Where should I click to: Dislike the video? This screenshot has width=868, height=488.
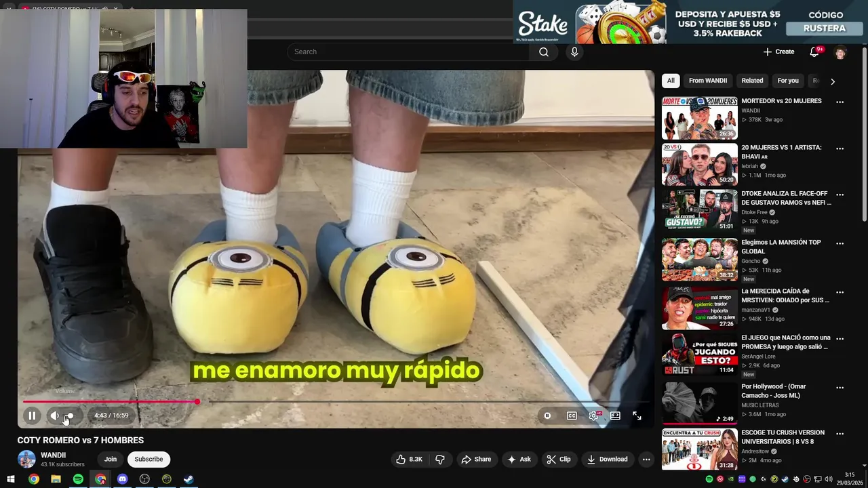pos(440,459)
